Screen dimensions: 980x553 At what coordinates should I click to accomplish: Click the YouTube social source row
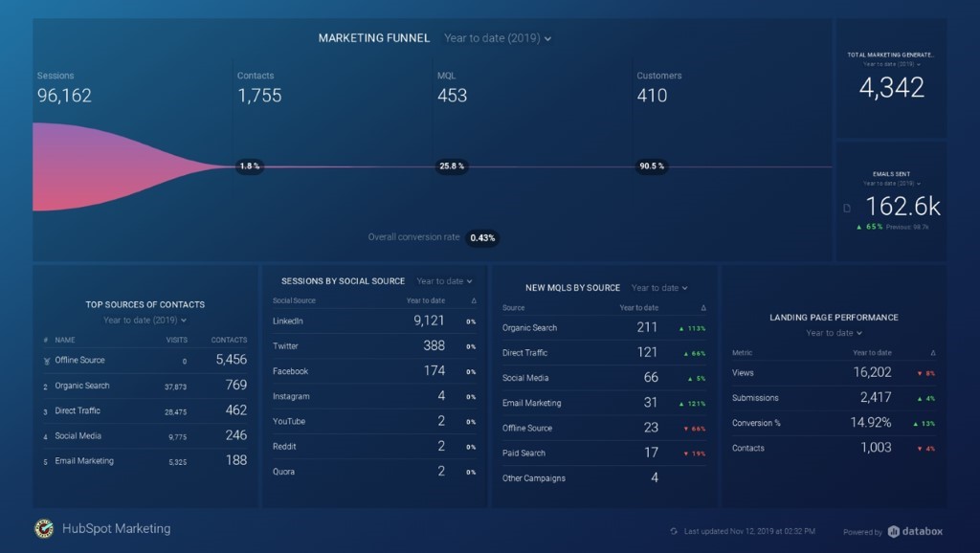(x=374, y=421)
